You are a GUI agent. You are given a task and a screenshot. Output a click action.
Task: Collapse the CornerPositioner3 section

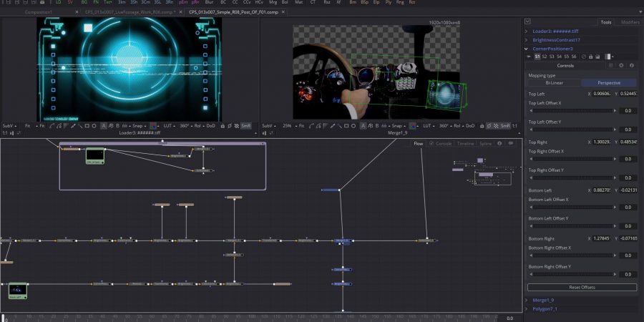[527, 49]
